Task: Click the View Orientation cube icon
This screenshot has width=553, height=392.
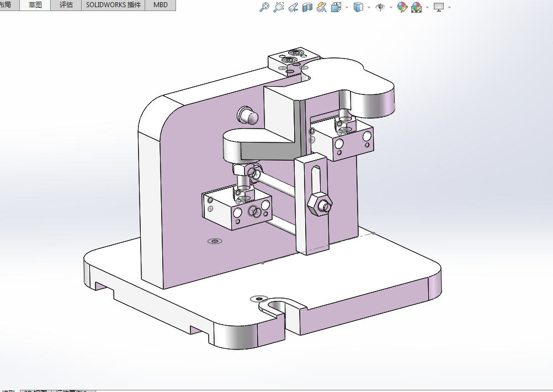Action: click(336, 7)
